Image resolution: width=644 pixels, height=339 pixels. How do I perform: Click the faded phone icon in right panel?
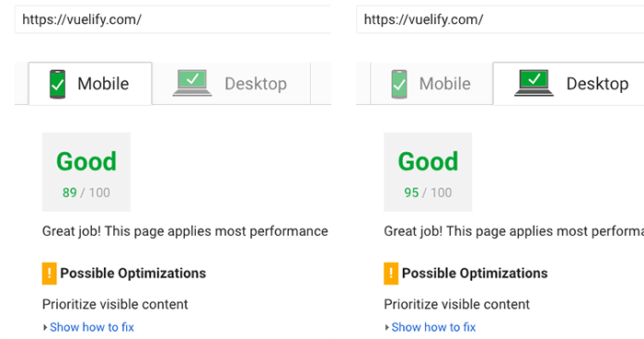click(x=399, y=84)
